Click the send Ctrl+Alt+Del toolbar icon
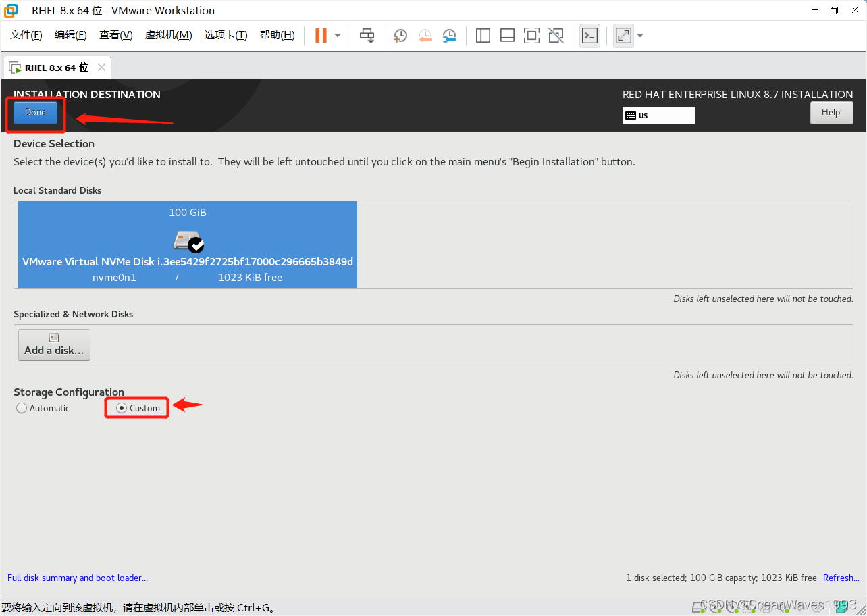The image size is (867, 616). click(x=367, y=35)
